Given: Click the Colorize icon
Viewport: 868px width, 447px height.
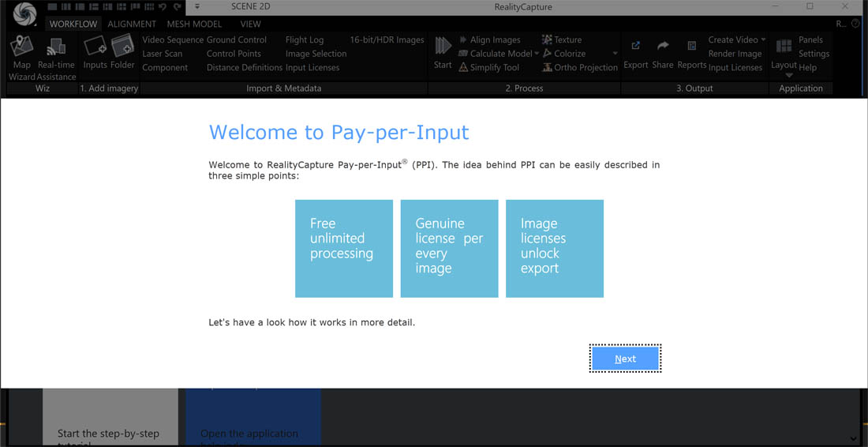Looking at the screenshot, I should (x=547, y=54).
